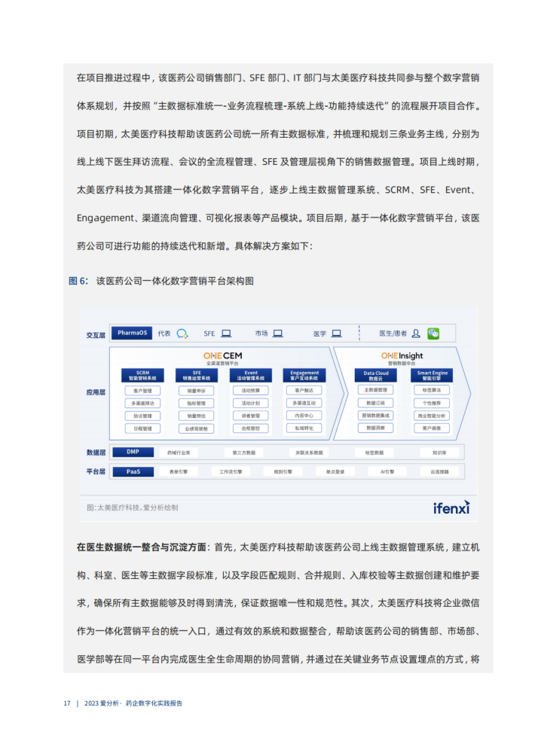Click the 数据洞察 box
The width and height of the screenshot is (535, 756).
[x=376, y=428]
